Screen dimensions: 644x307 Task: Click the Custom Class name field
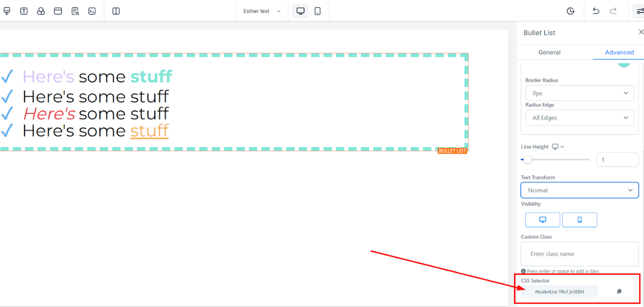click(580, 254)
